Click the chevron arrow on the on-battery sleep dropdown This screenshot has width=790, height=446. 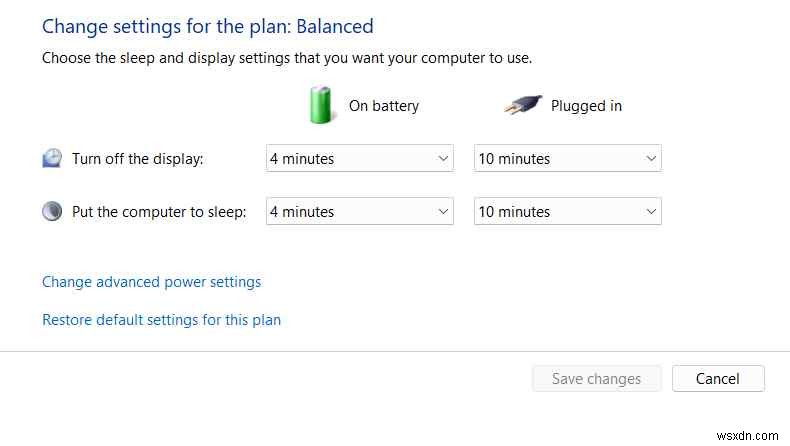tap(443, 211)
